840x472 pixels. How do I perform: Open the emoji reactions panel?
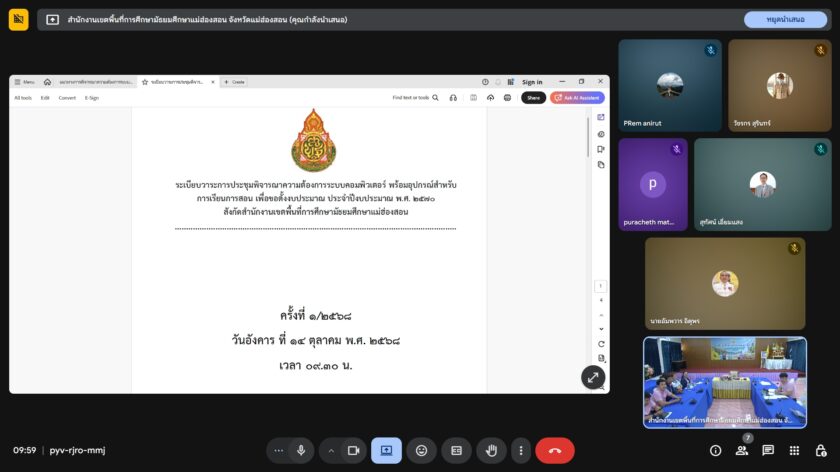click(x=421, y=451)
